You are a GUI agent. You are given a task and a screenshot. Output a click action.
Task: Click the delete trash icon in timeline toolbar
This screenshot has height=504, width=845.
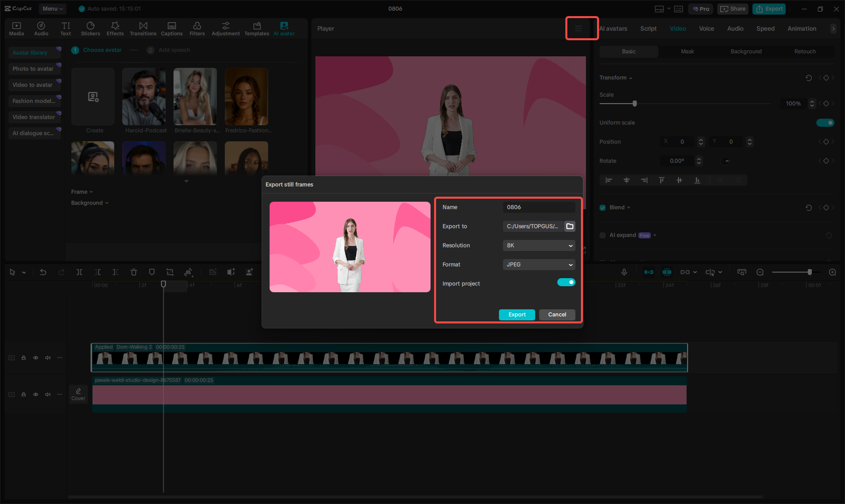[134, 272]
